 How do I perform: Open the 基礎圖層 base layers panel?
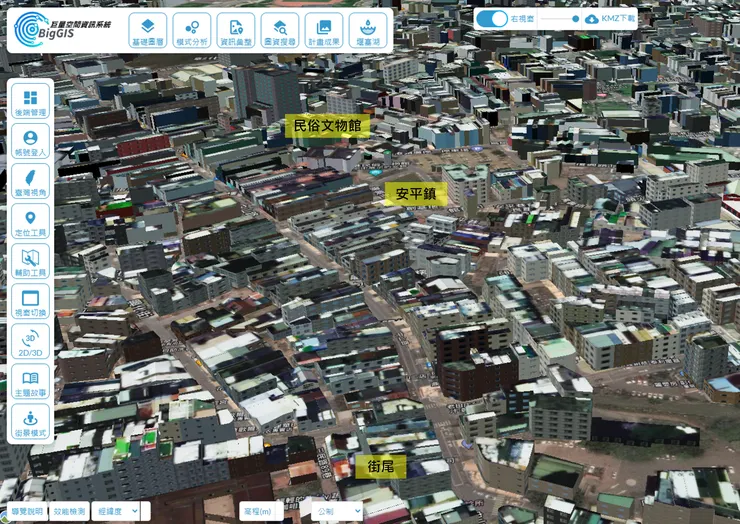(x=148, y=30)
